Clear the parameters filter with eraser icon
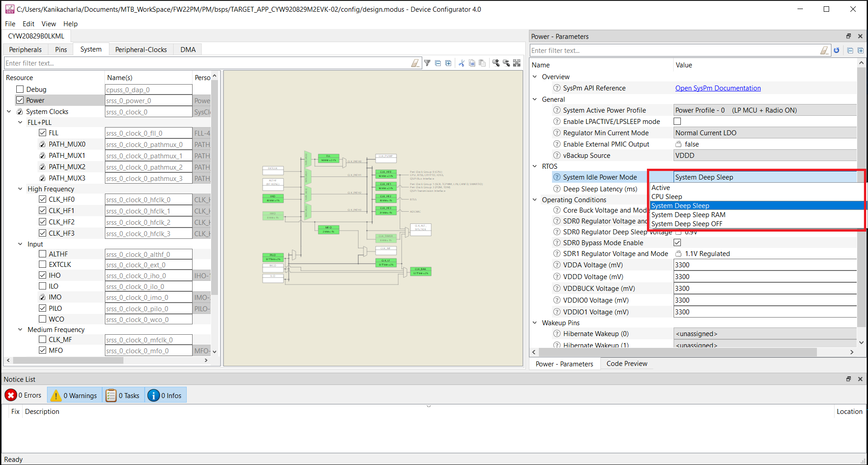 [x=825, y=51]
